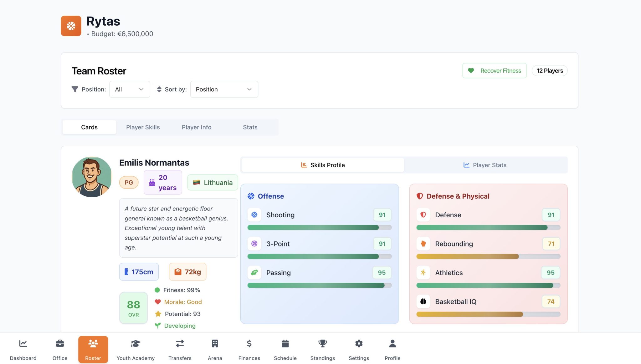Expand the Position filter dropdown
The width and height of the screenshot is (641, 364).
click(130, 89)
